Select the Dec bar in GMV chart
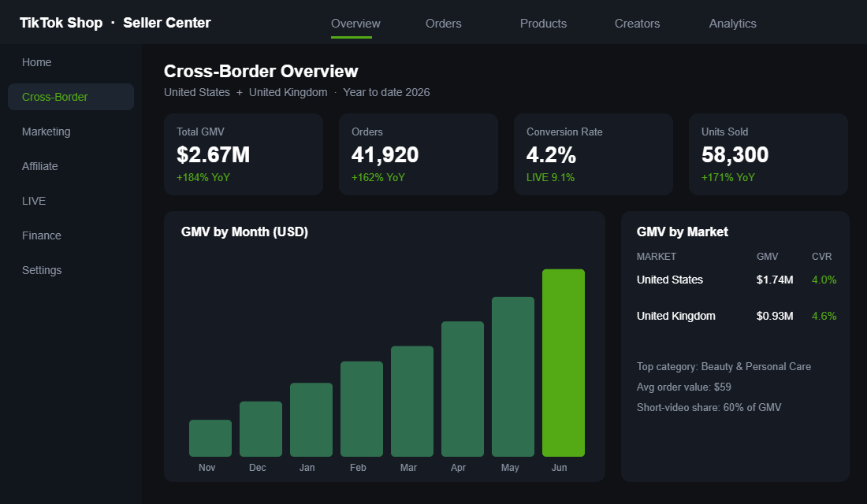The image size is (867, 504). point(261,429)
